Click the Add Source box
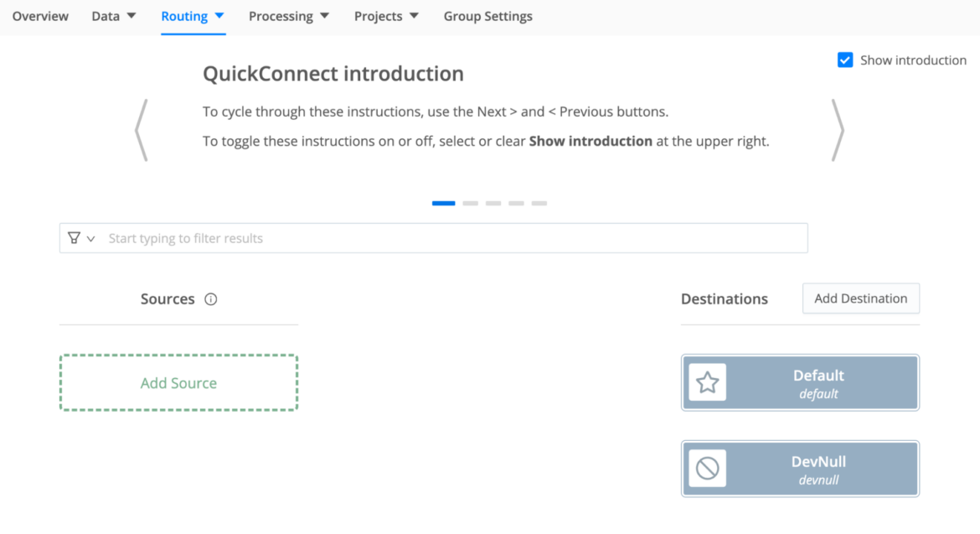980x534 pixels. pyautogui.click(x=178, y=382)
